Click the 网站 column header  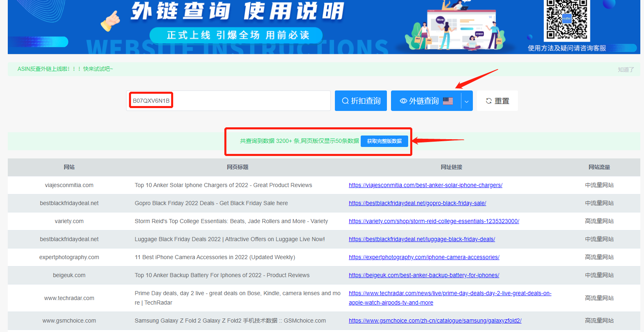pos(69,167)
